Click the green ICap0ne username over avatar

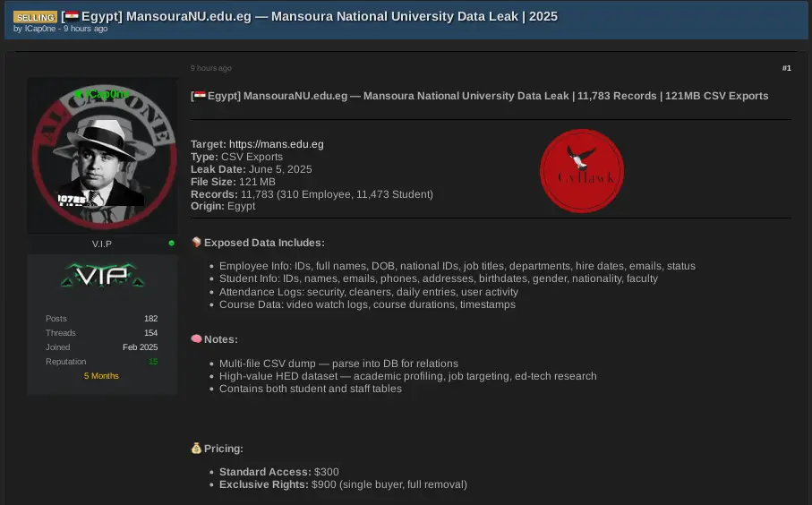(102, 94)
